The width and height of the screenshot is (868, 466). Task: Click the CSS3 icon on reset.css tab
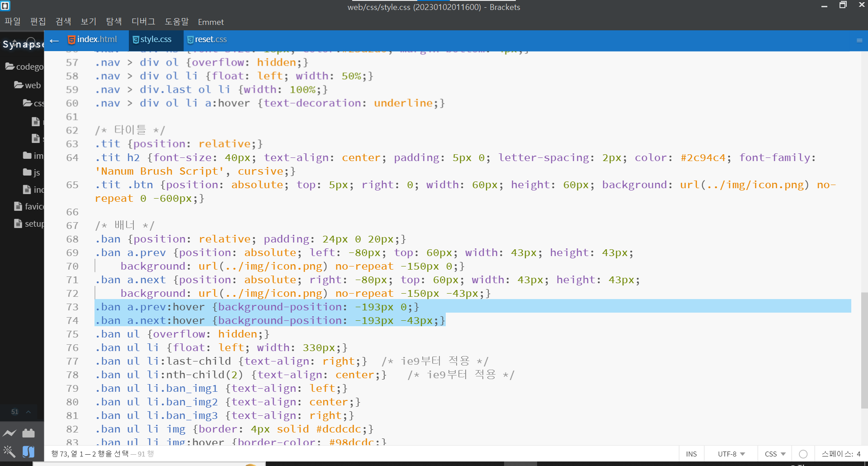point(190,40)
